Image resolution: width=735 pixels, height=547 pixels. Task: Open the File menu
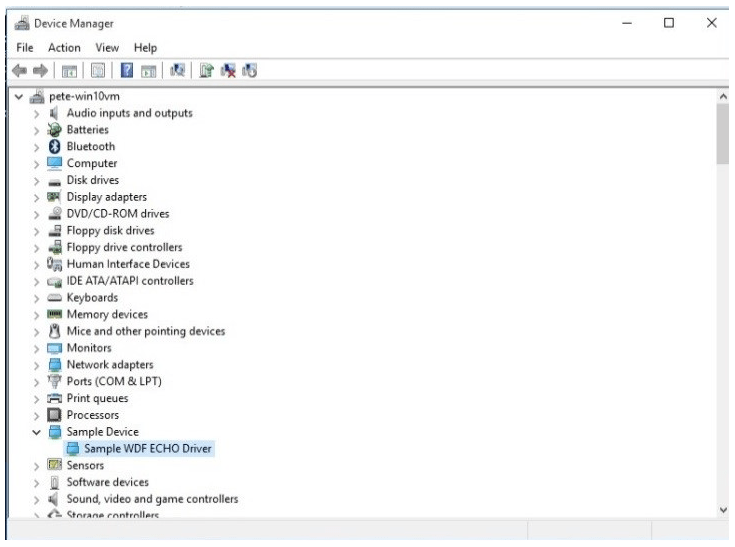tap(25, 48)
